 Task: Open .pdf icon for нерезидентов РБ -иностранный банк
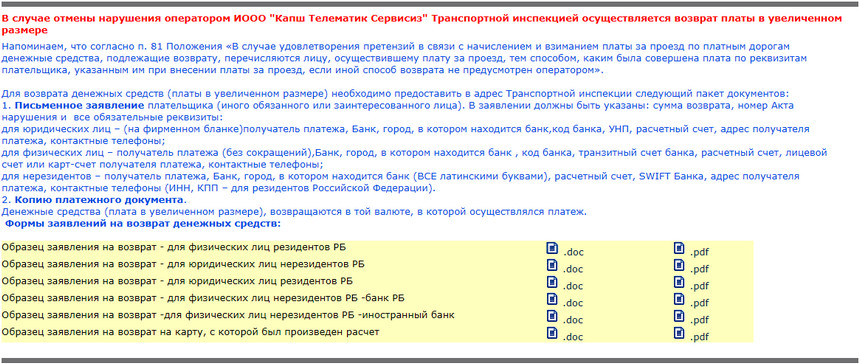click(680, 316)
